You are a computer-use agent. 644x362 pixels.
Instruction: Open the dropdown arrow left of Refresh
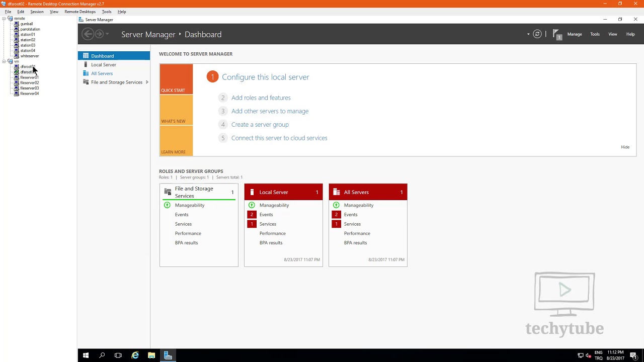coord(528,34)
